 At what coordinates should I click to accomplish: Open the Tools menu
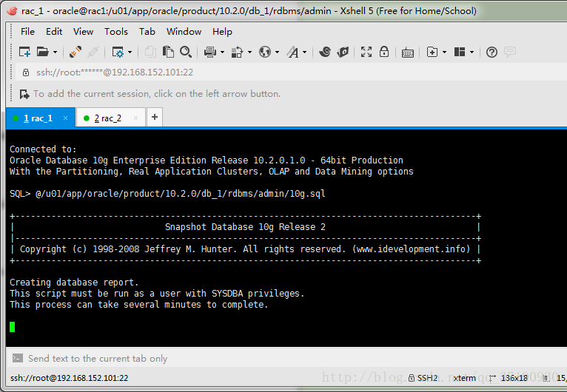click(x=116, y=32)
